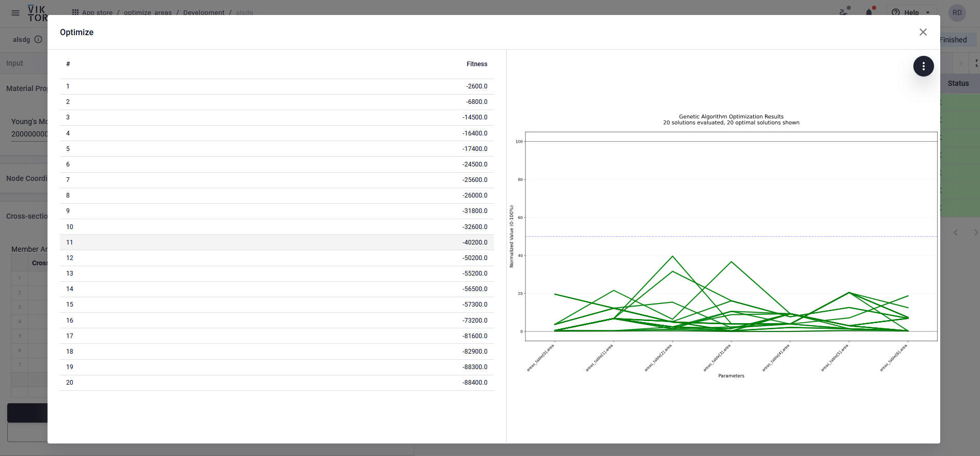The width and height of the screenshot is (980, 456).
Task: Click the Fitness column header
Action: click(x=476, y=64)
